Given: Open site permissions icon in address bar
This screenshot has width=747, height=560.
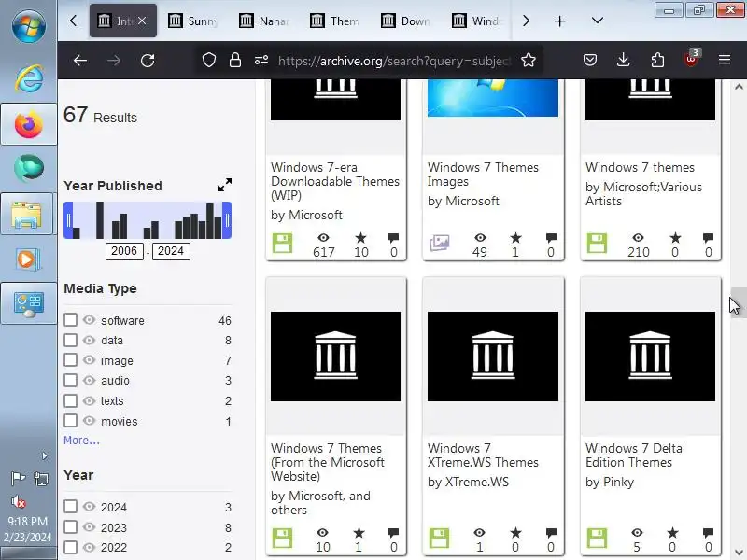Looking at the screenshot, I should tap(261, 60).
